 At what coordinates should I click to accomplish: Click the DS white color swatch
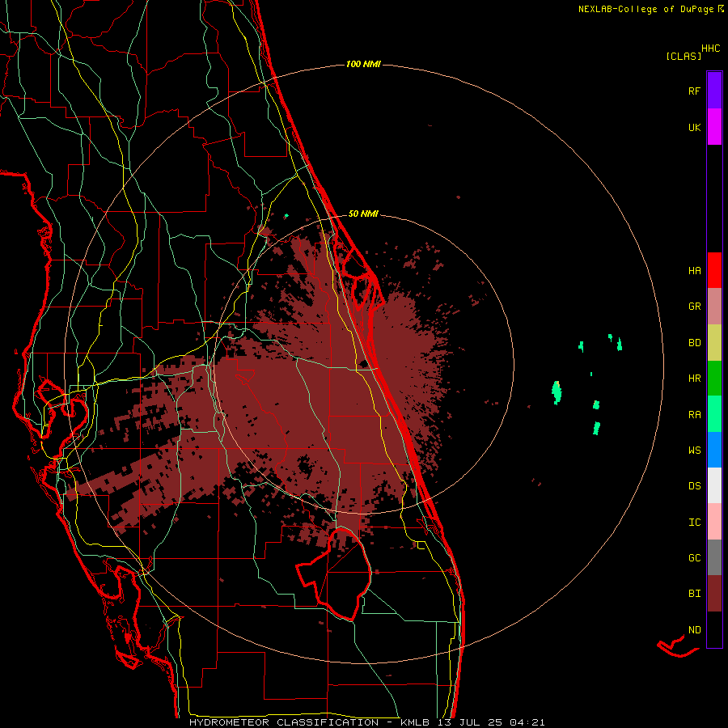(x=714, y=485)
